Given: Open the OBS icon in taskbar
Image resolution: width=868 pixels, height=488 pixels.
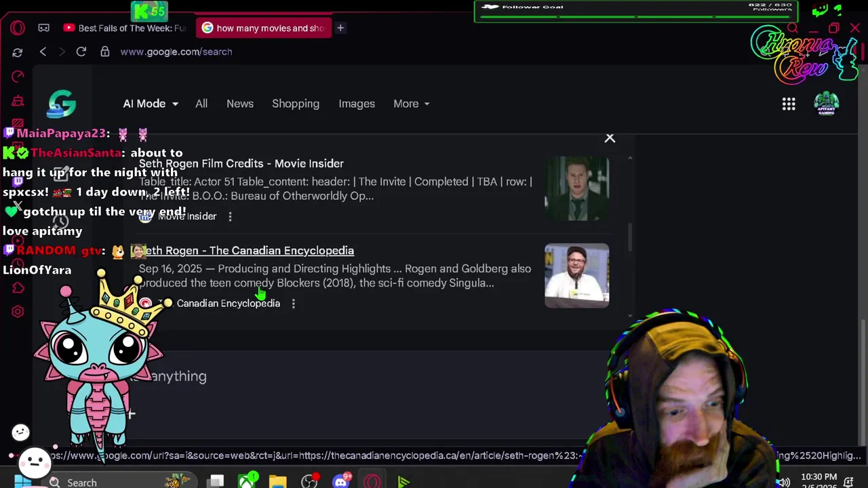Looking at the screenshot, I should coord(309,482).
